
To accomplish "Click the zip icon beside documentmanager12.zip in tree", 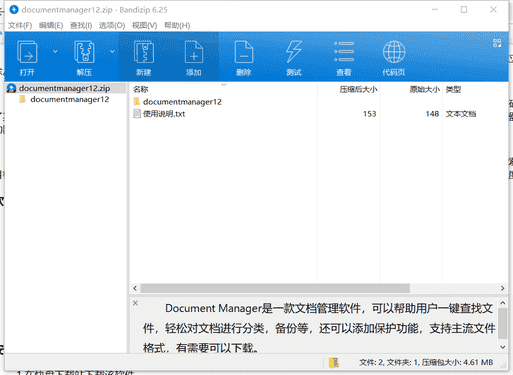I will pyautogui.click(x=12, y=88).
